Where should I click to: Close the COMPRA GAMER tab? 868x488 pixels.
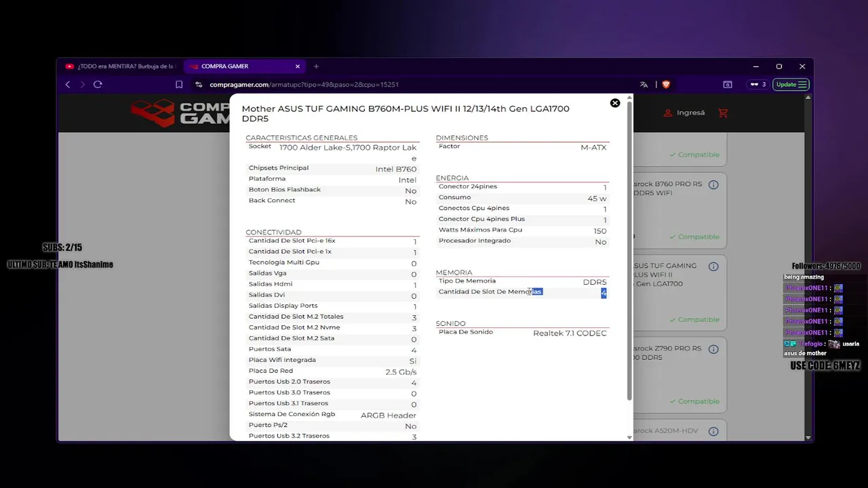click(x=298, y=66)
